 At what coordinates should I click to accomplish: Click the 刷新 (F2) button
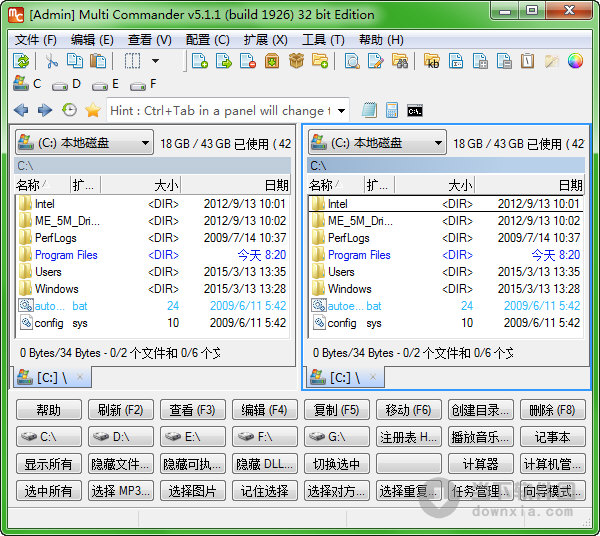(121, 410)
